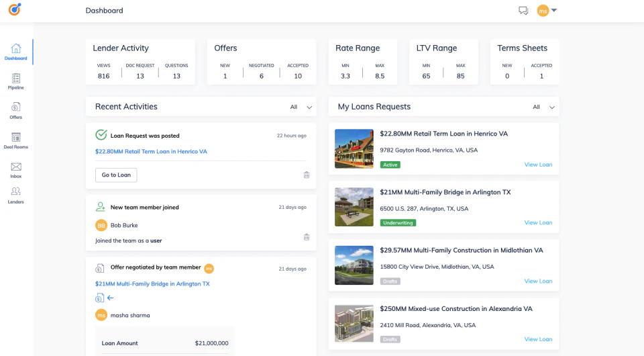Image resolution: width=644 pixels, height=356 pixels.
Task: Select the Lenders sidebar icon
Action: [x=16, y=192]
